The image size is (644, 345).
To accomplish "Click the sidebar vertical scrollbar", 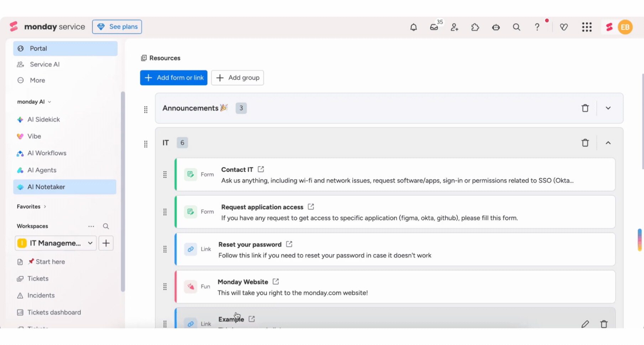I will (x=123, y=191).
